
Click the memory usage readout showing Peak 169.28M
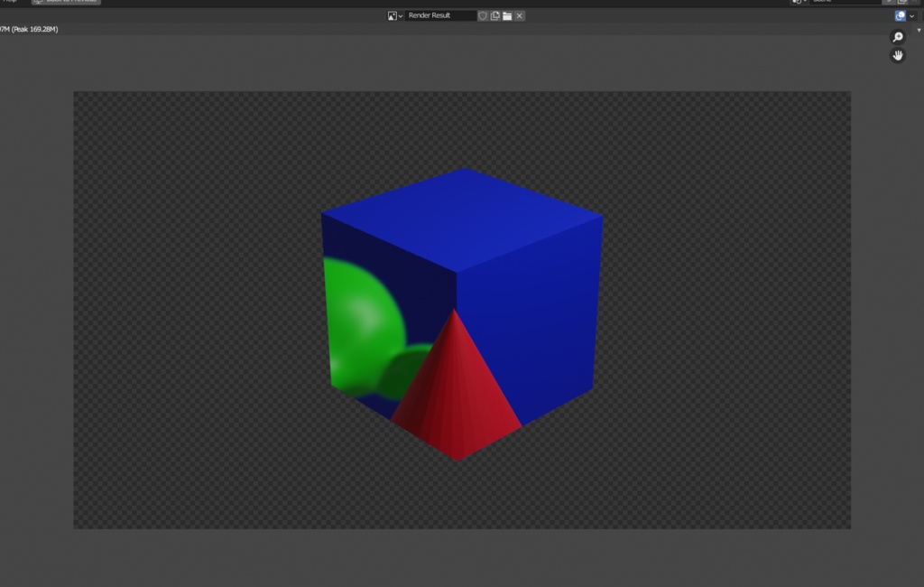point(29,28)
